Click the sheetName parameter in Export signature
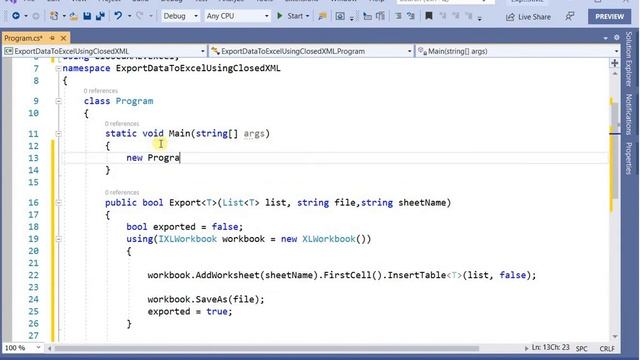The width and height of the screenshot is (640, 360). coord(422,202)
